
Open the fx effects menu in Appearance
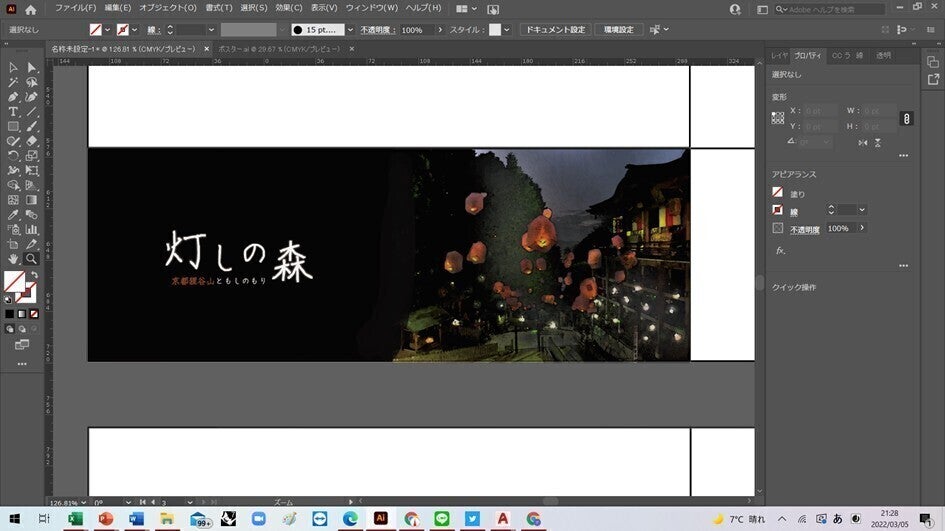point(780,251)
